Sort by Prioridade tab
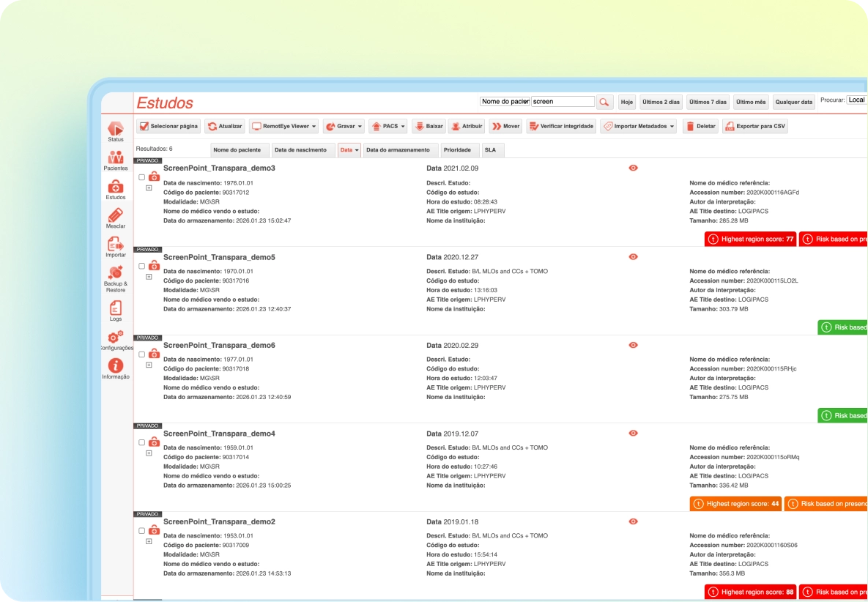 (x=460, y=150)
